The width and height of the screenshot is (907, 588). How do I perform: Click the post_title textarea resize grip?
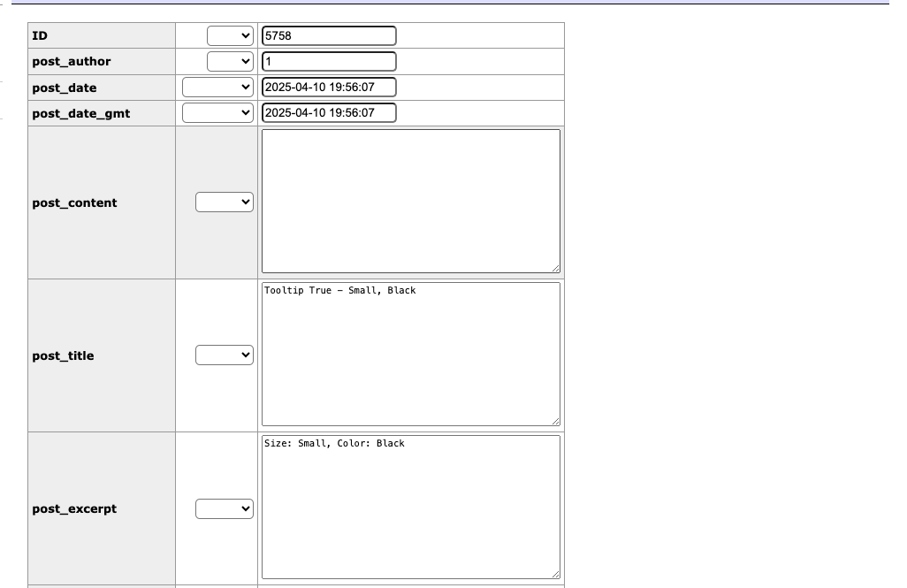(555, 421)
